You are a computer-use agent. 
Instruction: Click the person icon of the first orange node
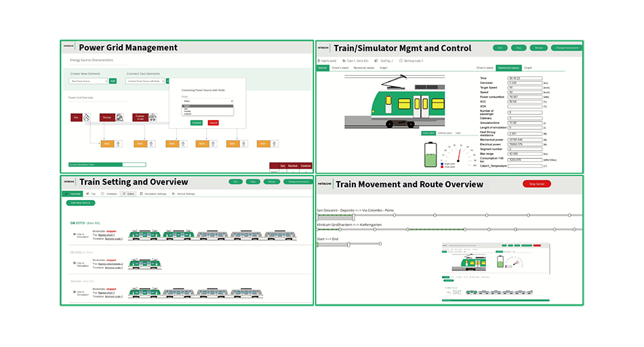coord(118,144)
